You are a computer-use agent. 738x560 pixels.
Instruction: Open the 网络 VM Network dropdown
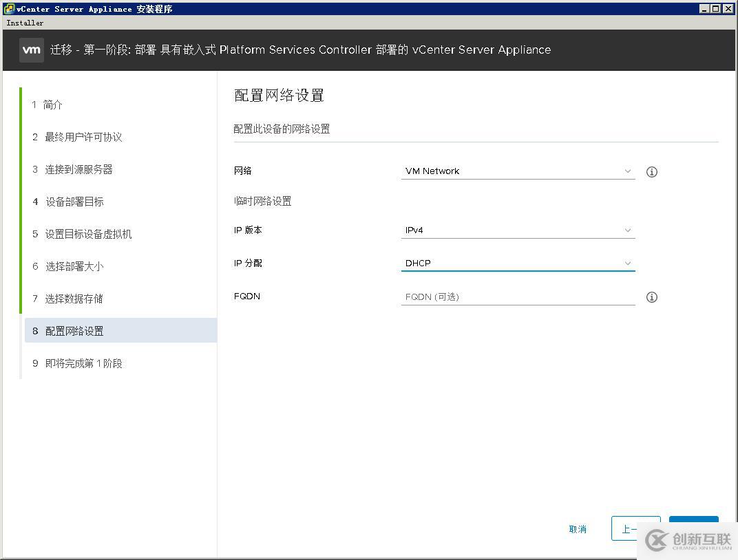pos(518,171)
